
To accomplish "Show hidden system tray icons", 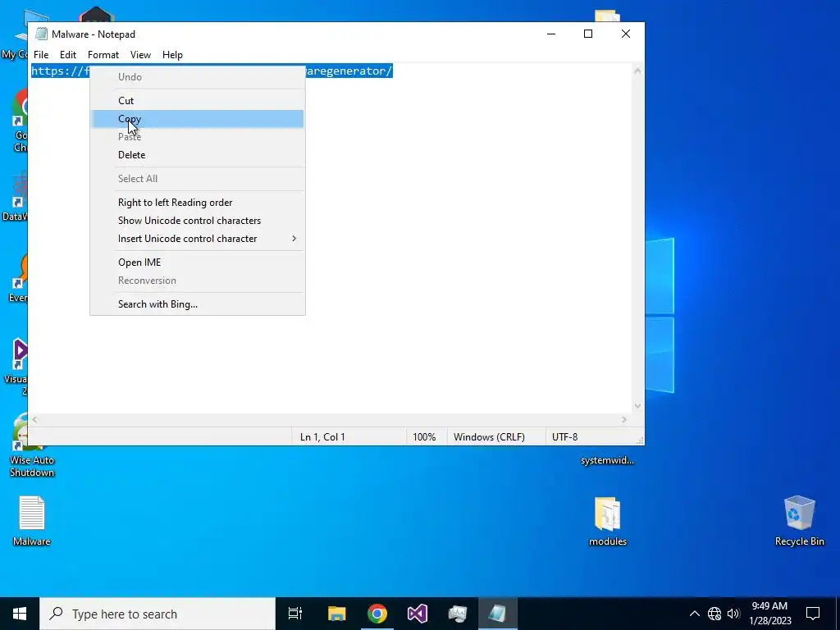I will pos(694,614).
